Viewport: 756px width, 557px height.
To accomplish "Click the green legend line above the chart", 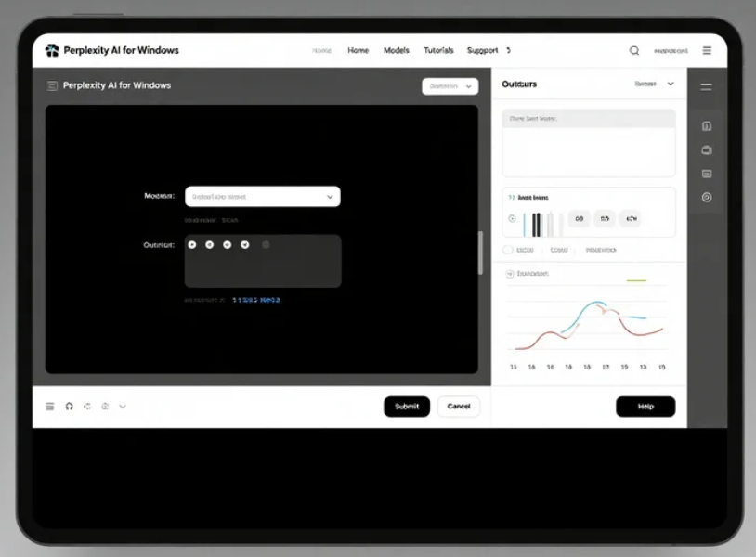I will point(636,280).
